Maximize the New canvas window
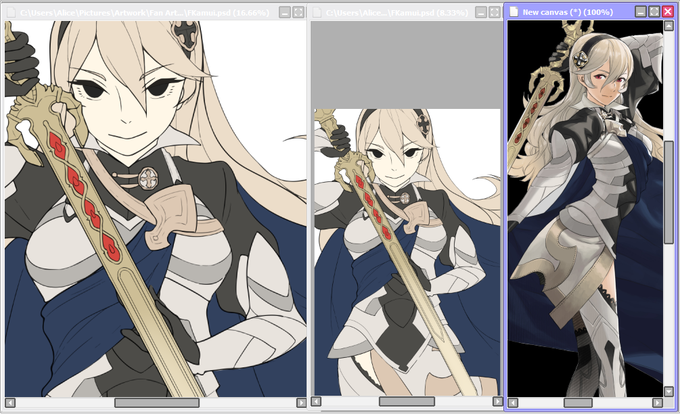Screen dimensions: 680x414 click(654, 12)
